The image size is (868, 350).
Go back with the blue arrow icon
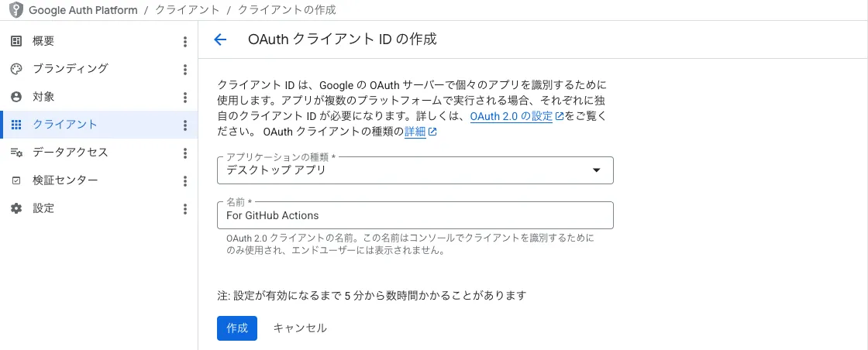220,39
